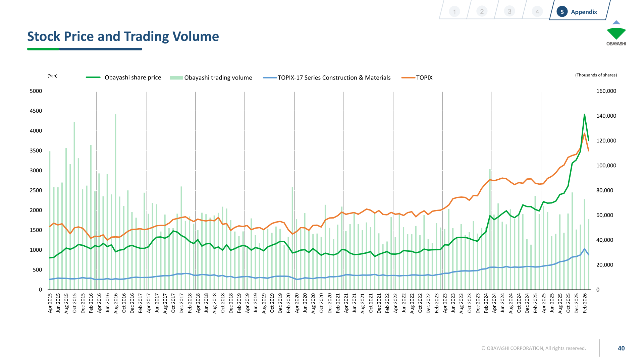Click the 80,000 right axis value
Screen dimensions: 644x362
click(605, 190)
